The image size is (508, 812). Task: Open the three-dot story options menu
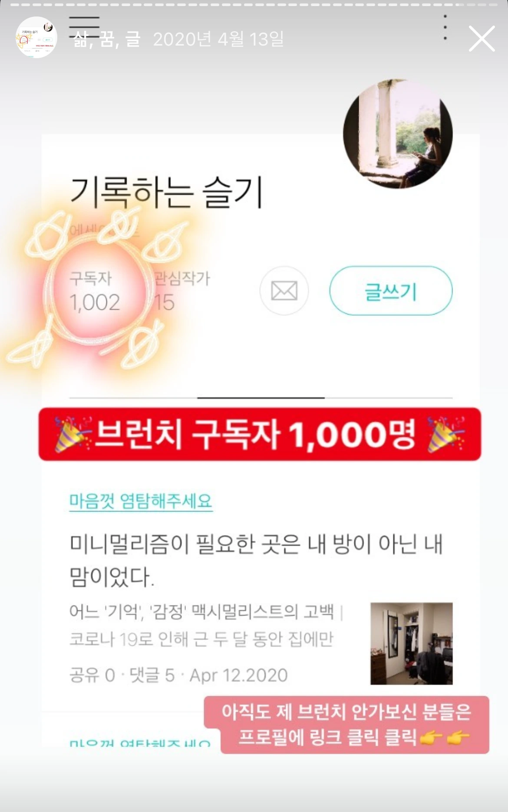tap(445, 28)
